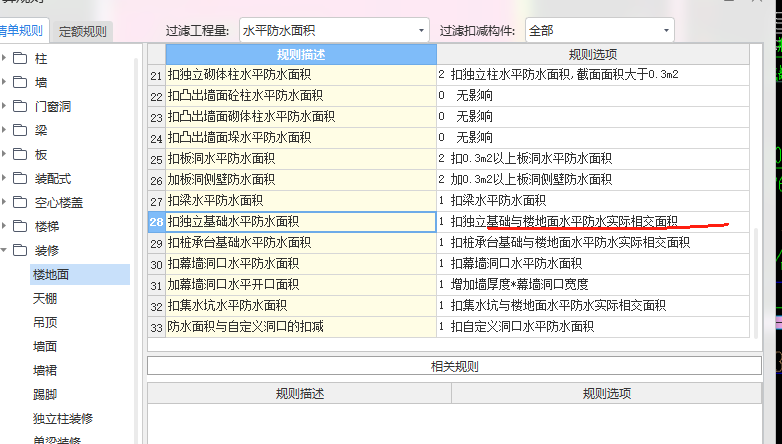
Task: Select the 吊顶 tree item
Action: 45,322
